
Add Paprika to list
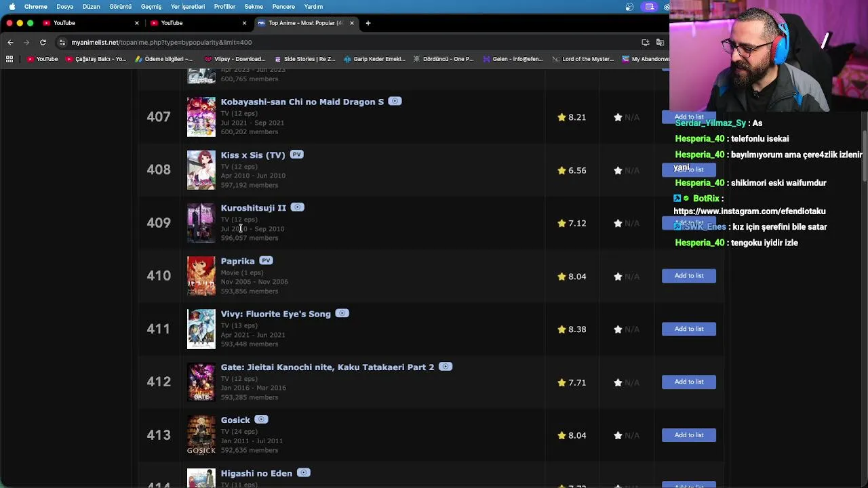[689, 276]
